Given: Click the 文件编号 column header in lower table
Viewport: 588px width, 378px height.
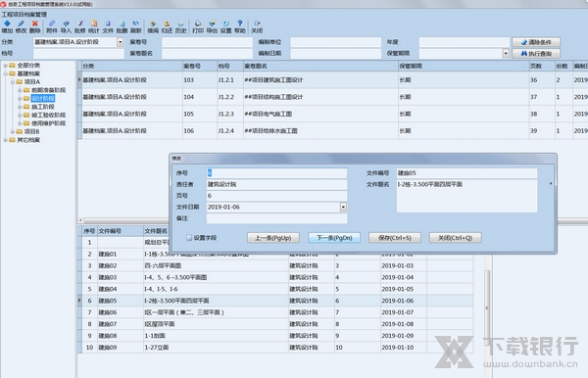Looking at the screenshot, I should click(x=121, y=231).
